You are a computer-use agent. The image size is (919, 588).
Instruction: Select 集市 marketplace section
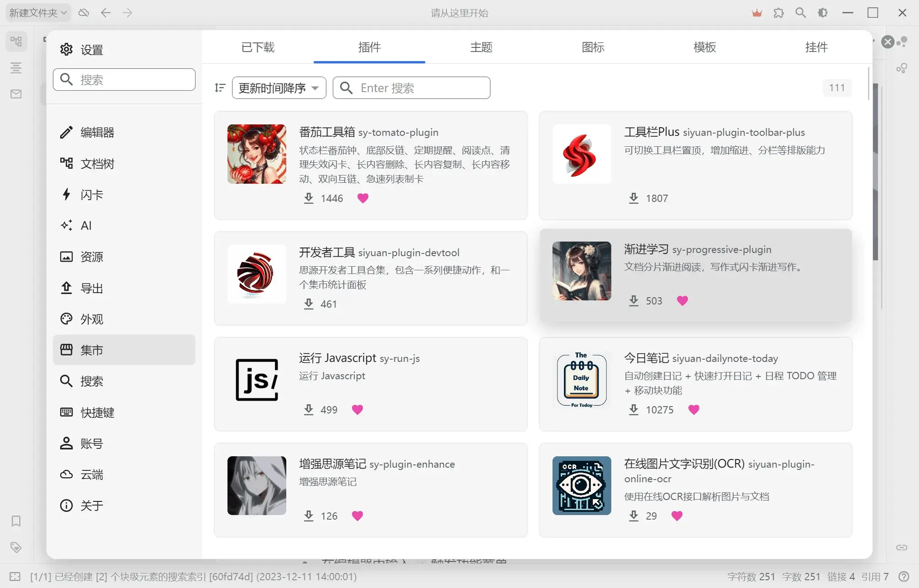click(x=124, y=350)
